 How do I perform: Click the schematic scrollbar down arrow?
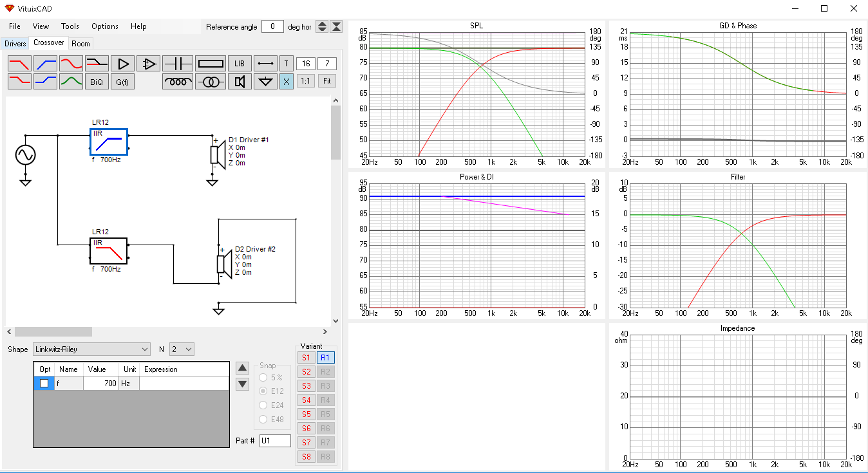(x=335, y=320)
